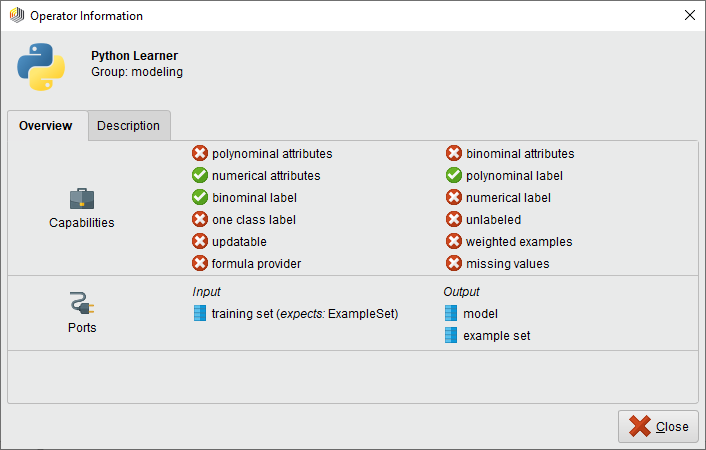This screenshot has height=450, width=706.
Task: Click the Python logo icon
Action: pyautogui.click(x=41, y=64)
